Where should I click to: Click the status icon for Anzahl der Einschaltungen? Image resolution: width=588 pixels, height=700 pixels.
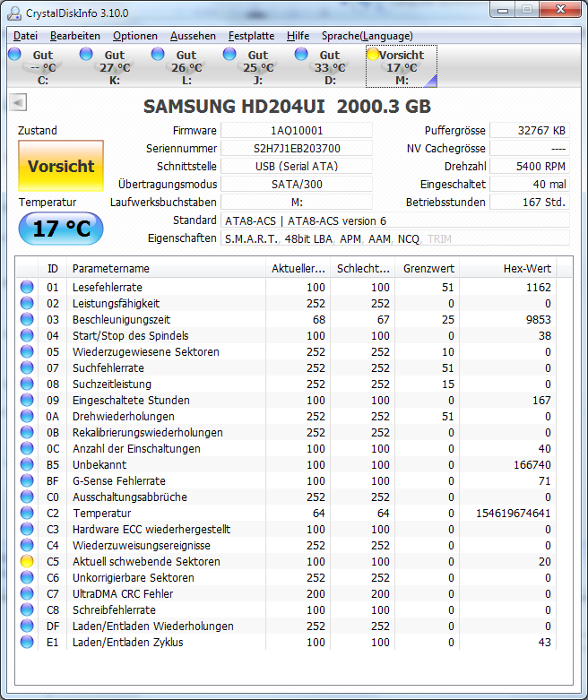pos(27,448)
